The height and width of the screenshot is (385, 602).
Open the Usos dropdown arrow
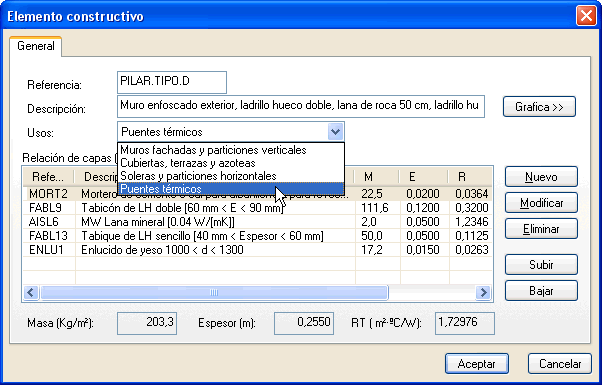tap(335, 132)
